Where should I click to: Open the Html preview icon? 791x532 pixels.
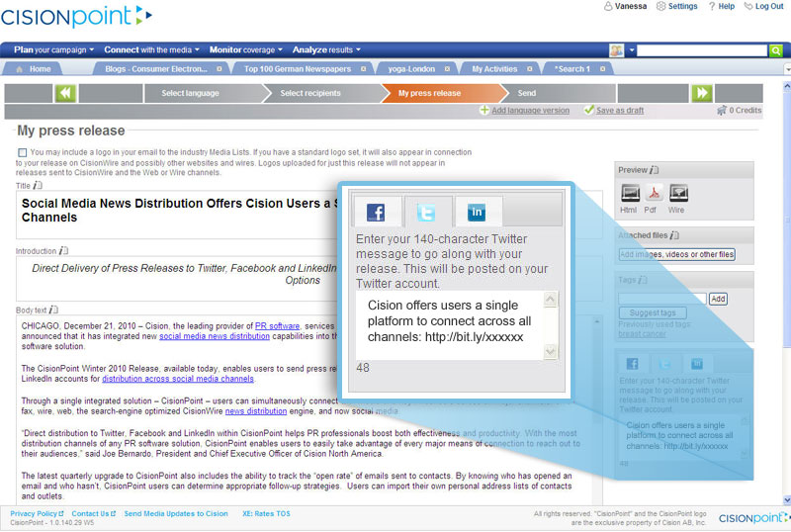630,193
